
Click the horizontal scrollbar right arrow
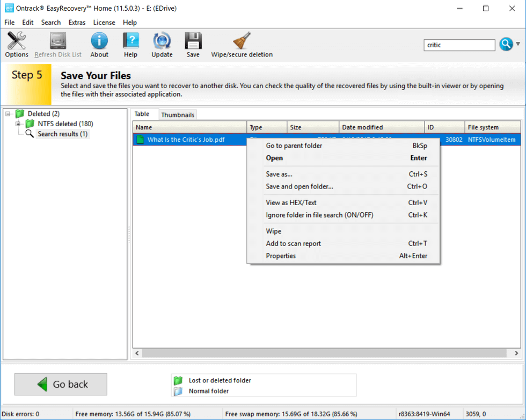[x=516, y=353]
